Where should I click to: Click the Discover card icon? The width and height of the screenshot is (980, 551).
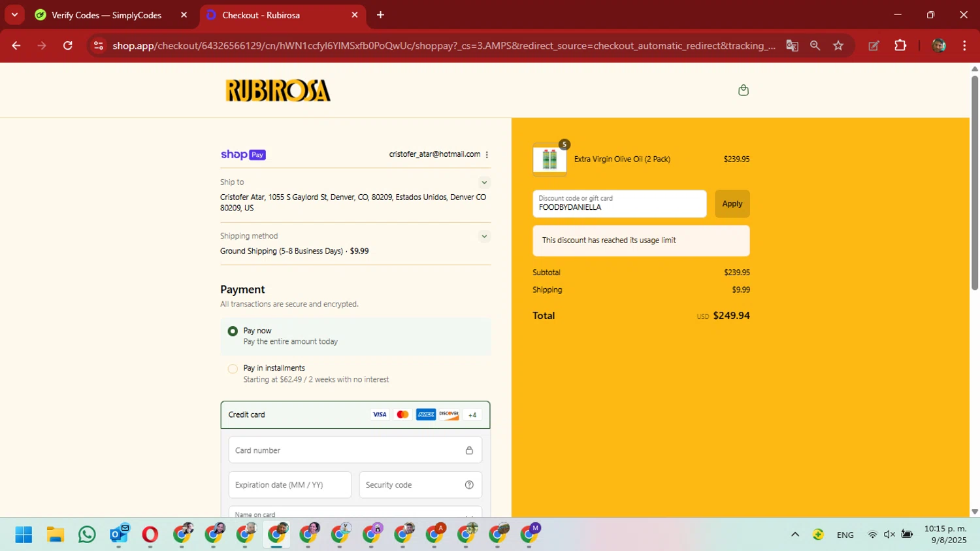[x=449, y=414]
